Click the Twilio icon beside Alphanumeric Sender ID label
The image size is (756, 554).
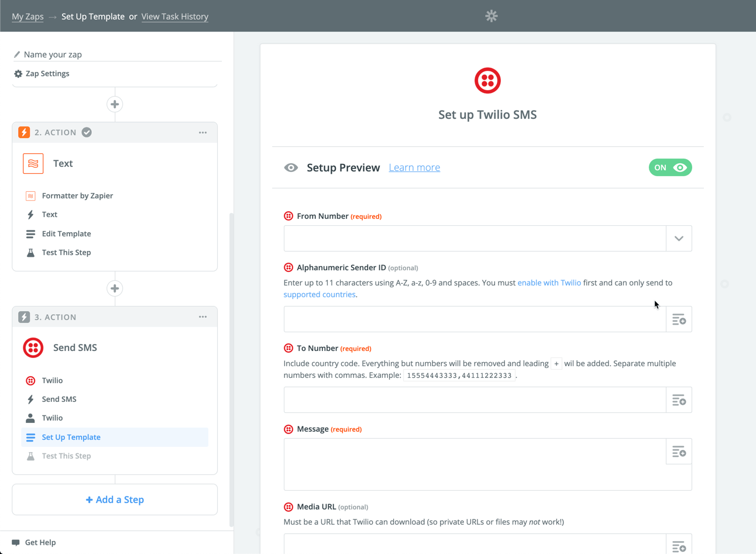tap(288, 267)
